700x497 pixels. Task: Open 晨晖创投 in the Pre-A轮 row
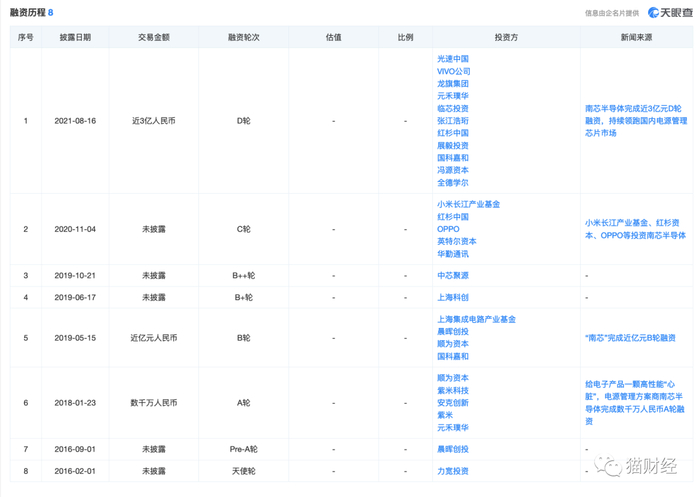(453, 449)
